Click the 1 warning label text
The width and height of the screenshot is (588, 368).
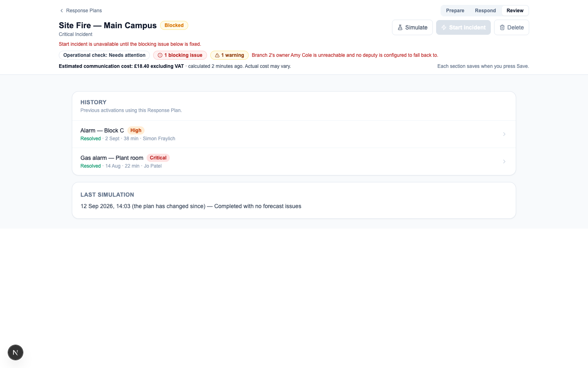tap(233, 55)
